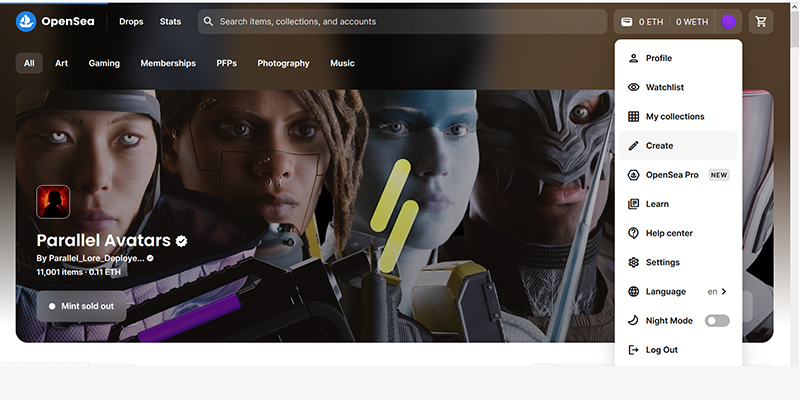Switch to the Gaming category tab
This screenshot has height=400, width=800.
(104, 63)
